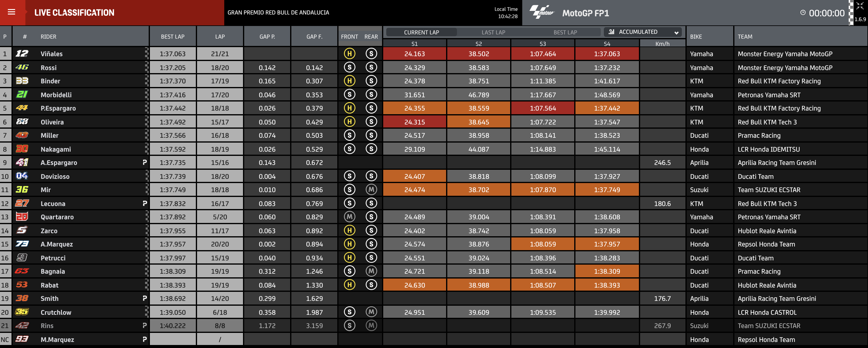
Task: Click Crutchlow rear medium tyre icon
Action: (x=371, y=312)
